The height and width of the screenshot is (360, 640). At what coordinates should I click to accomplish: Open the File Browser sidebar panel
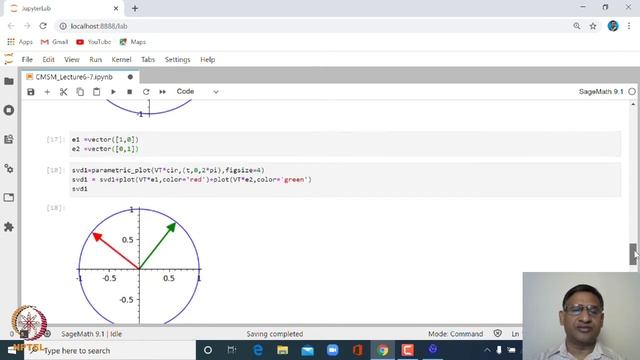pos(9,81)
